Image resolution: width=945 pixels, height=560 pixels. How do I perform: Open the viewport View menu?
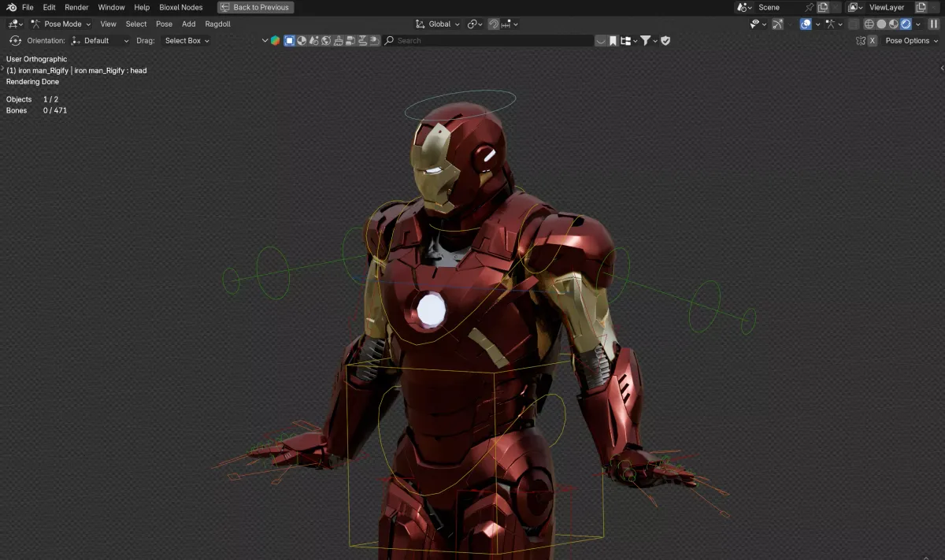tap(108, 24)
